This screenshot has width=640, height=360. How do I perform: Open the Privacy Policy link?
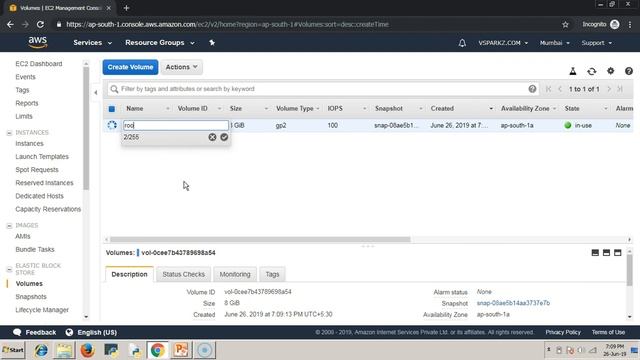point(563,332)
